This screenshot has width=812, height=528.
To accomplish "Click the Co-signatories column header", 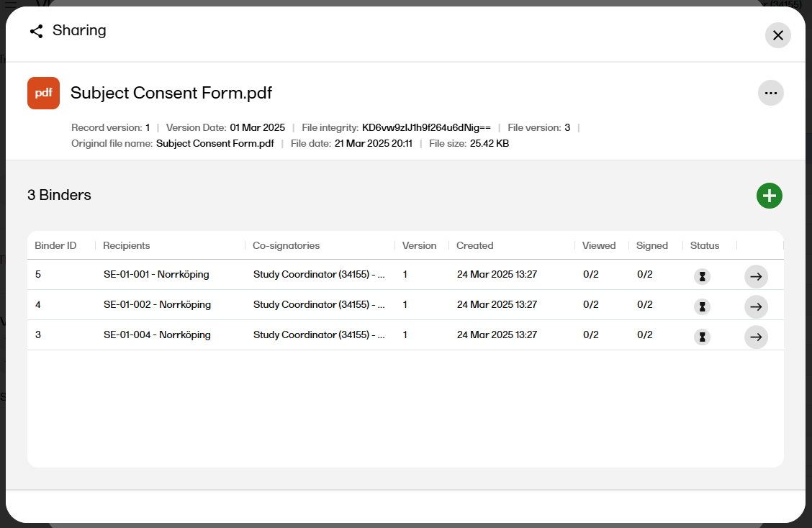I will point(286,245).
